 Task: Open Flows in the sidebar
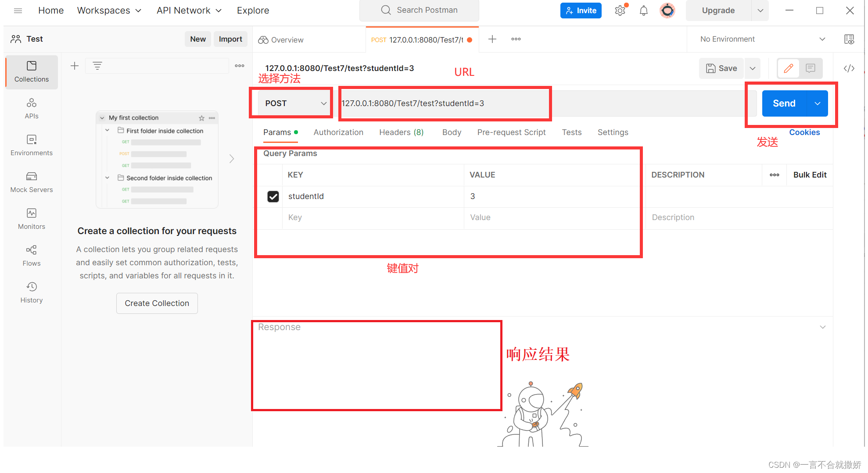tap(32, 256)
